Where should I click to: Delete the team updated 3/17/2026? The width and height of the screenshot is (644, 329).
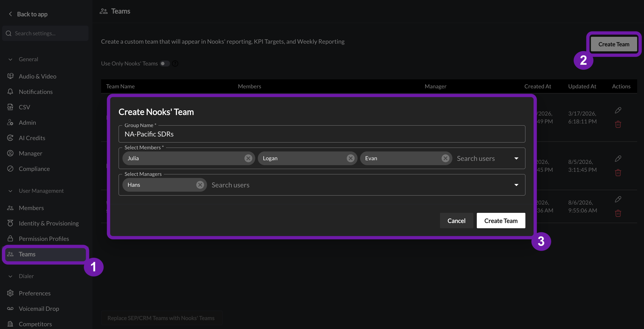618,124
